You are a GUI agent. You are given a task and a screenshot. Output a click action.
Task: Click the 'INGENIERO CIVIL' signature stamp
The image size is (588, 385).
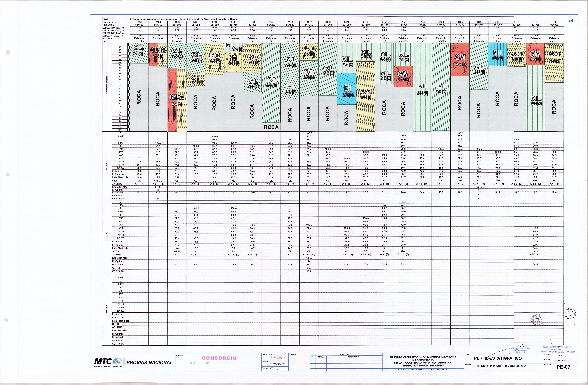point(558,349)
